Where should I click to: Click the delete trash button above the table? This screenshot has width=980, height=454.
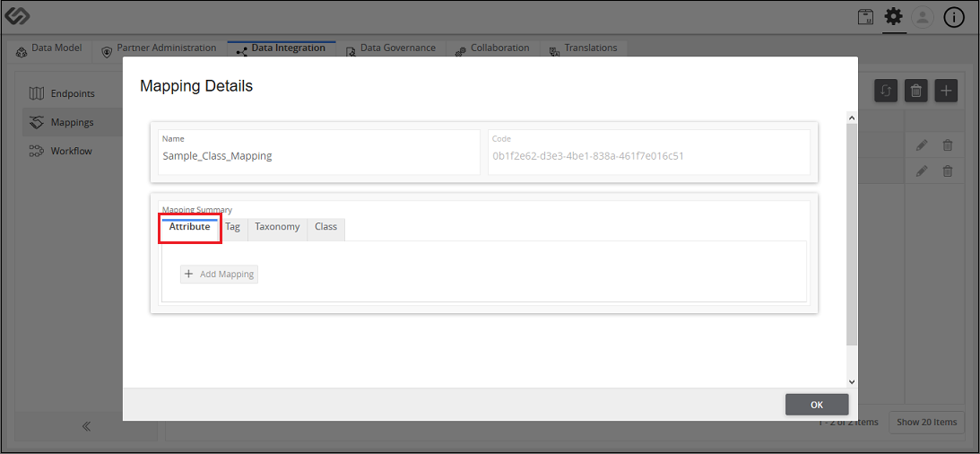(915, 91)
